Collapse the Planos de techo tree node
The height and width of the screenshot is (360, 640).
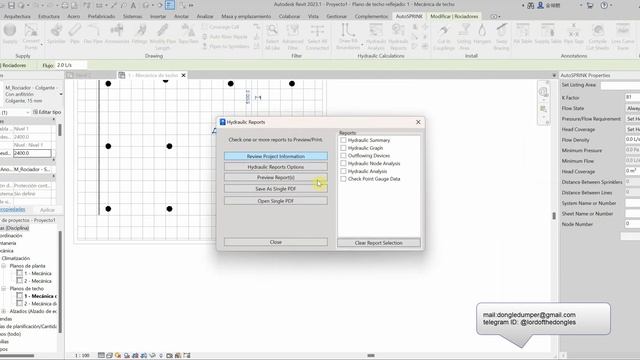coord(4,289)
